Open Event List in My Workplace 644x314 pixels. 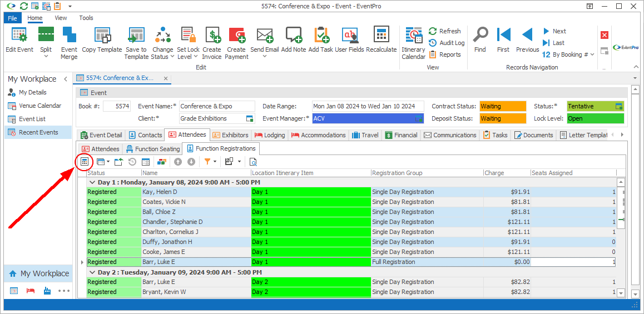(38, 119)
